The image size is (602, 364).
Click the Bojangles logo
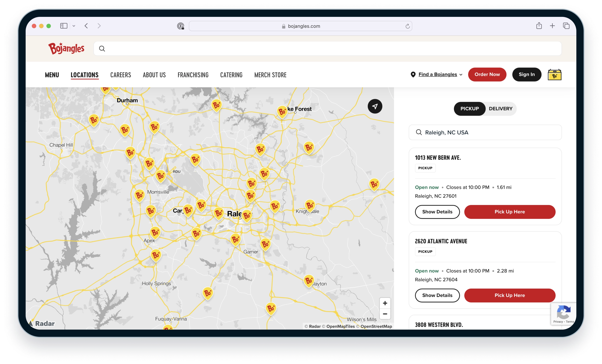point(66,48)
